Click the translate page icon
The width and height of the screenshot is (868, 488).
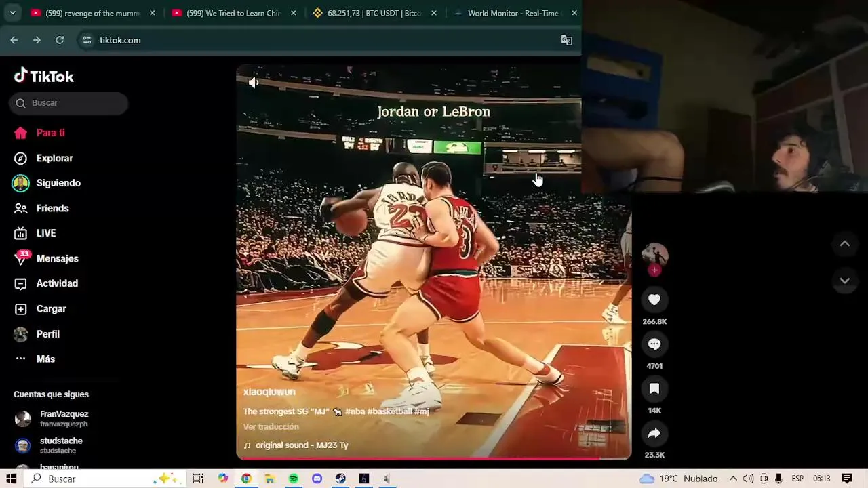click(x=567, y=40)
